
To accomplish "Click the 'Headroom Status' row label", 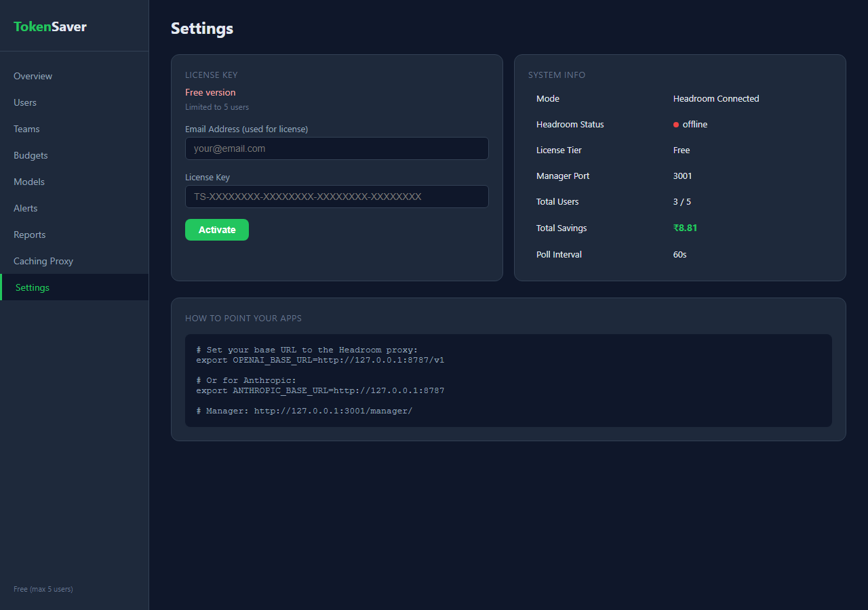I will tap(570, 125).
